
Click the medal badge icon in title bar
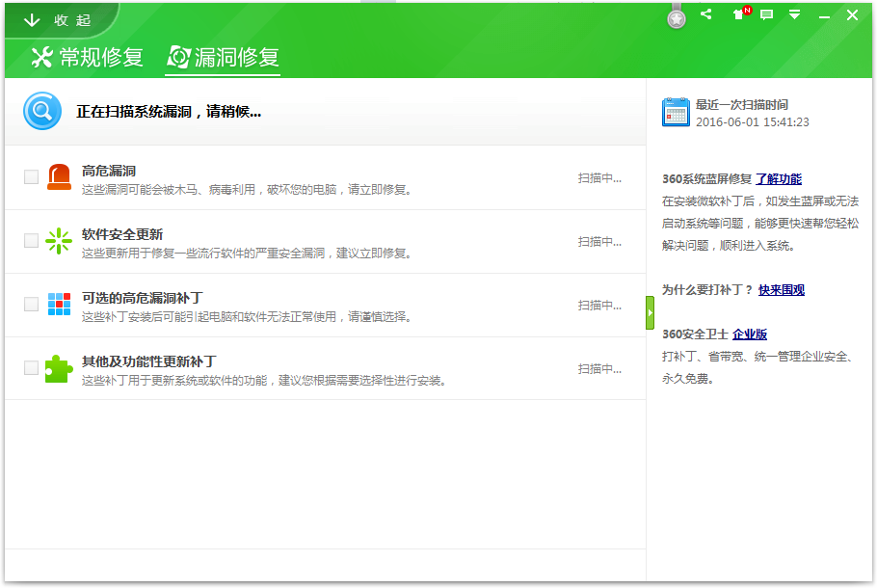pyautogui.click(x=677, y=19)
